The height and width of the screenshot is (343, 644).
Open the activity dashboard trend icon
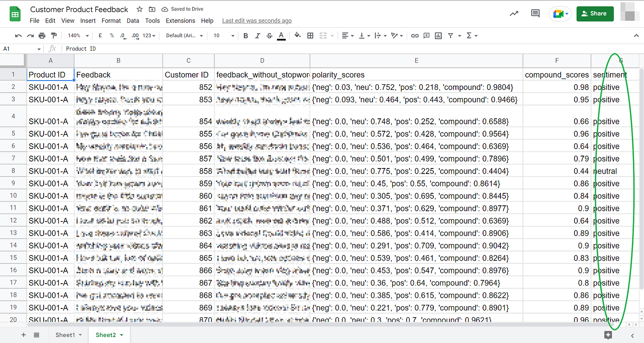click(x=514, y=14)
